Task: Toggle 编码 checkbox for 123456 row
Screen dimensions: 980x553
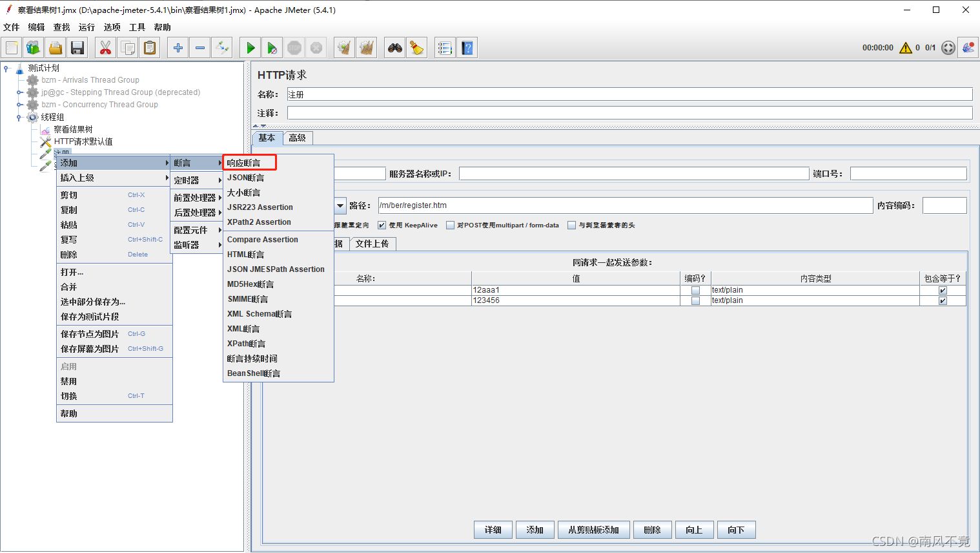Action: (695, 301)
